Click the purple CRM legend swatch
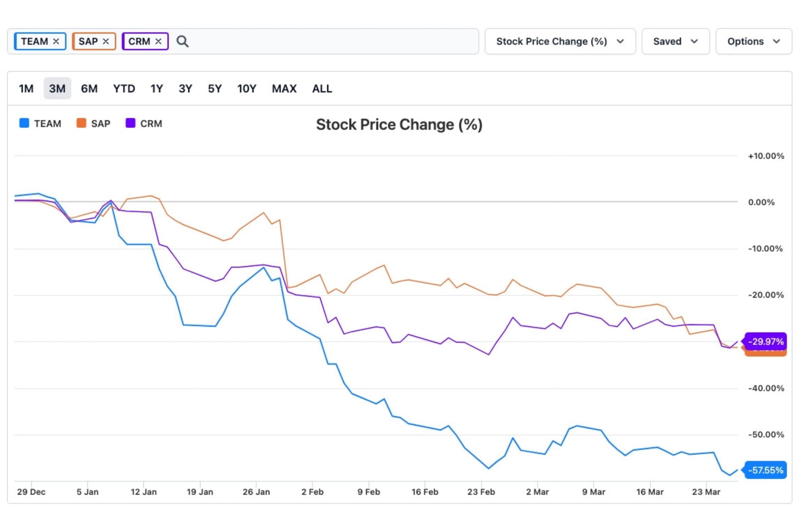The width and height of the screenshot is (798, 532). (x=131, y=123)
